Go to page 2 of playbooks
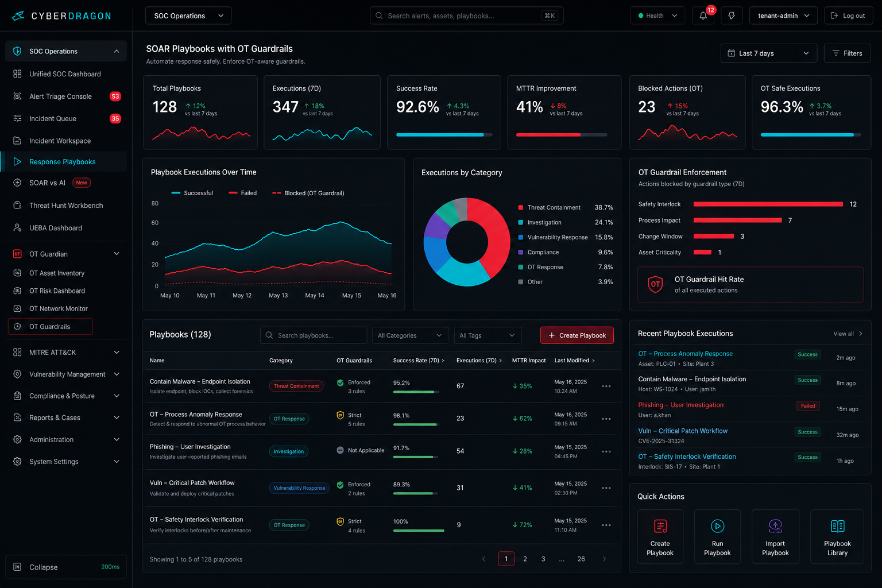The image size is (882, 588). pos(525,559)
